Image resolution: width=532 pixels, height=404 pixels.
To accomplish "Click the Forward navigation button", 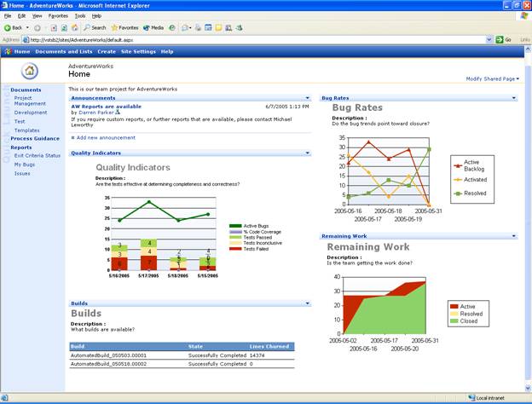I will (38, 28).
